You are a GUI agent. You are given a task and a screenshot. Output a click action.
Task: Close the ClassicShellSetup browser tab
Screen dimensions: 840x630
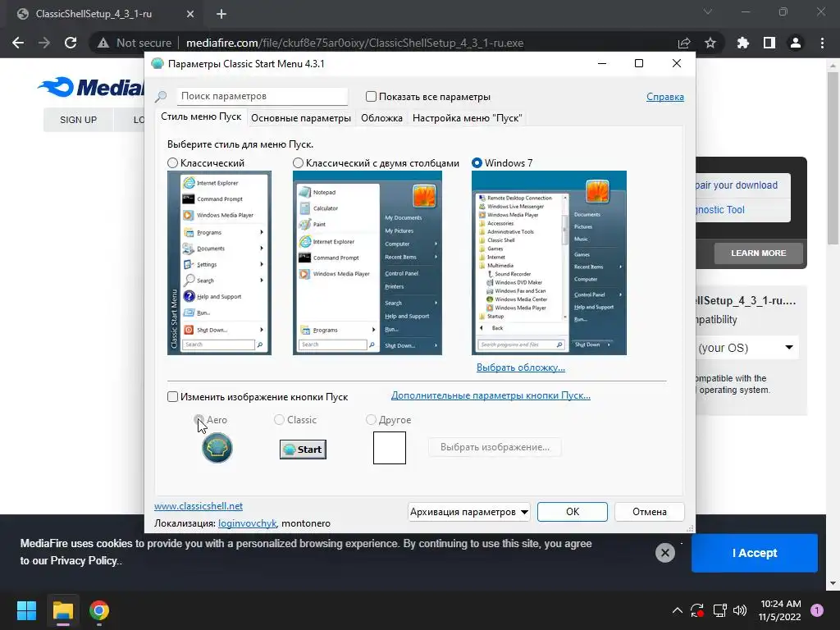tap(190, 14)
